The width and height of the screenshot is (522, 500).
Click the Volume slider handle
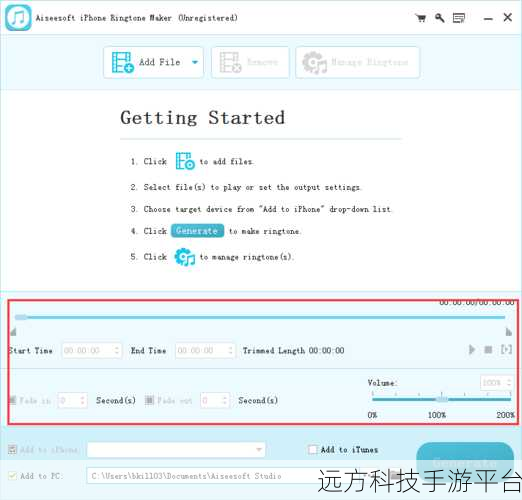pos(442,399)
